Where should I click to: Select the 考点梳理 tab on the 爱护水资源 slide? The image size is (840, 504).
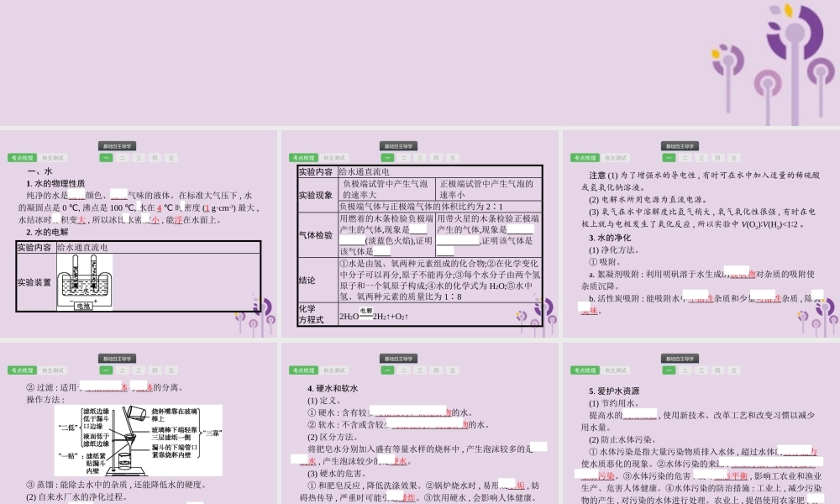(x=583, y=370)
